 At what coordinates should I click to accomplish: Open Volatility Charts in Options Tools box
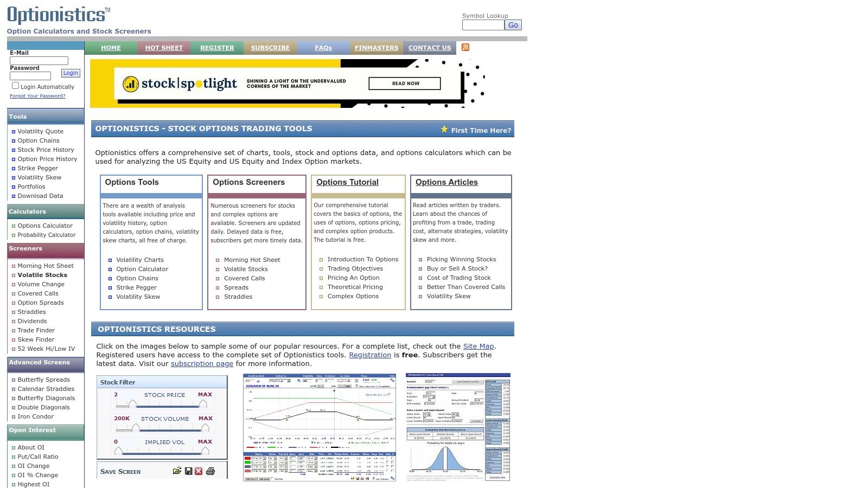tap(140, 260)
